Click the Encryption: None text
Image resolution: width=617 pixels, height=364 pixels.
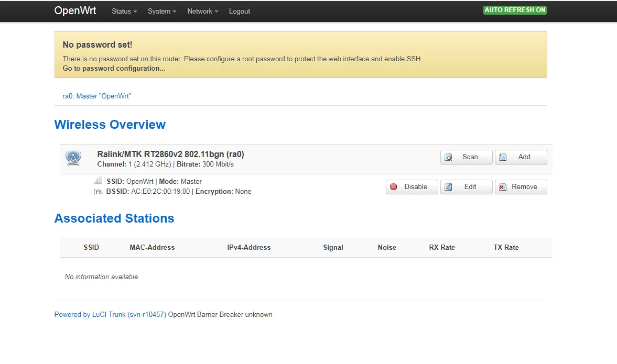click(223, 192)
